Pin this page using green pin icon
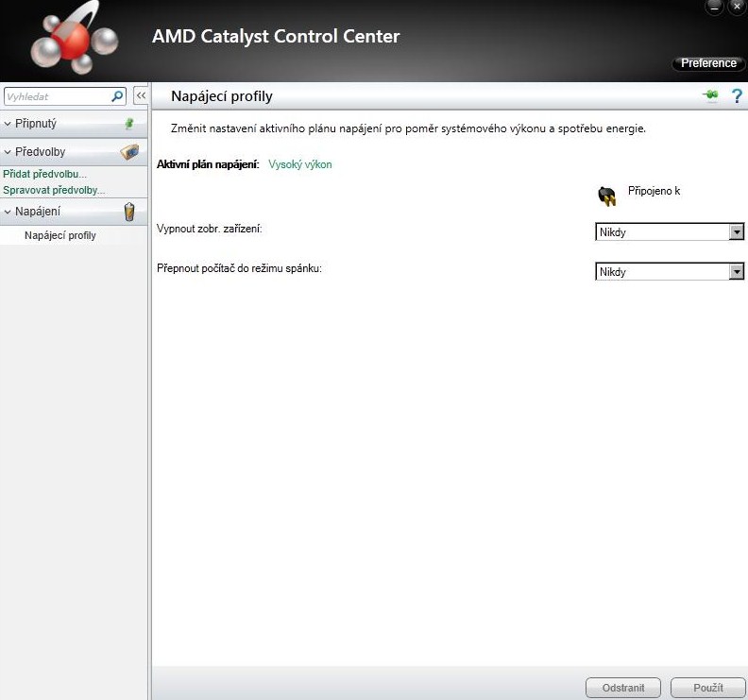 pyautogui.click(x=710, y=95)
